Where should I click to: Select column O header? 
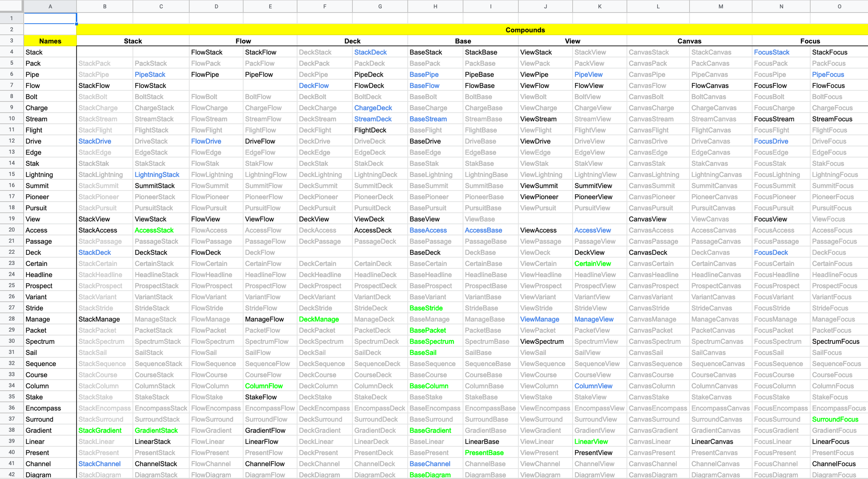pyautogui.click(x=839, y=6)
